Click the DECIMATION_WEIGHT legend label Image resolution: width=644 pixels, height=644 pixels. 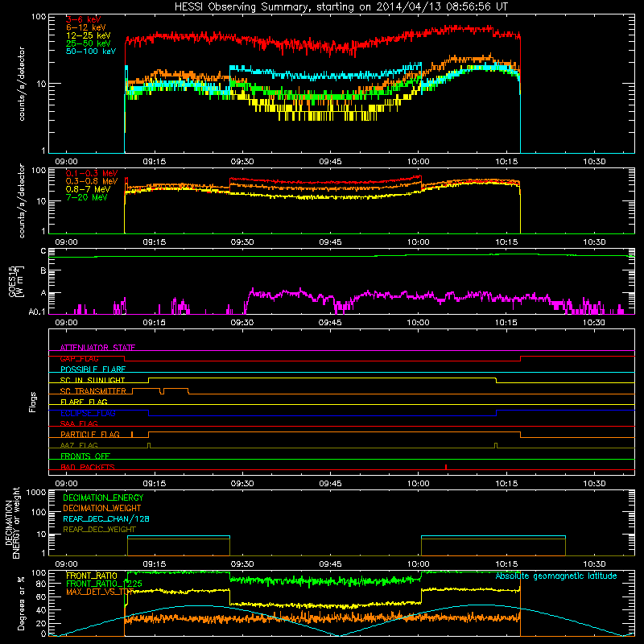coord(102,508)
